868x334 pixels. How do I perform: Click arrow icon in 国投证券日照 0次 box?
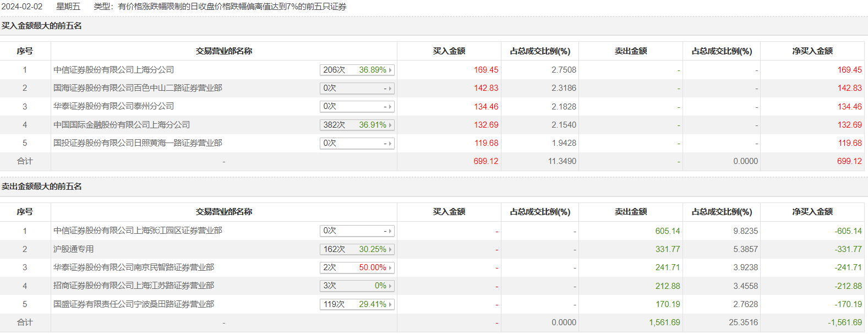(x=390, y=144)
